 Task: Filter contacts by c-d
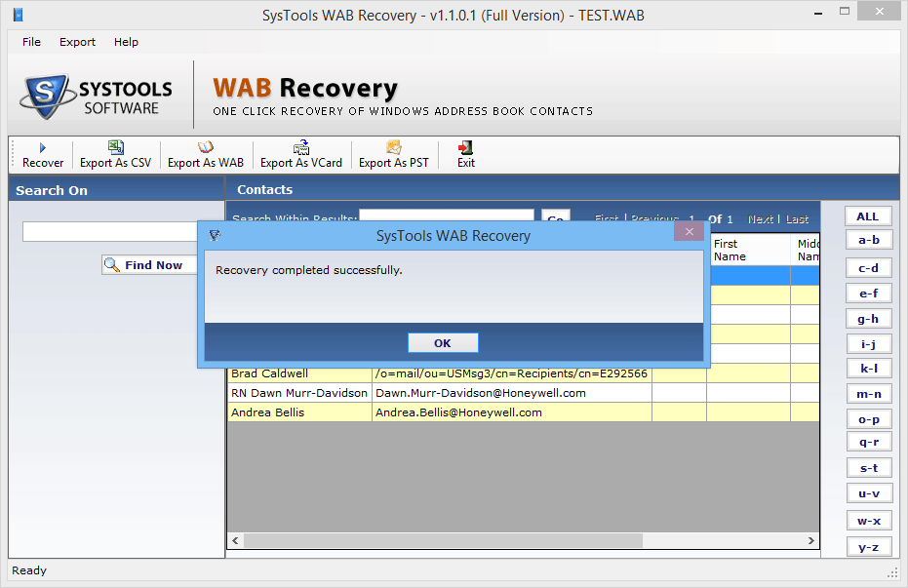coord(869,268)
